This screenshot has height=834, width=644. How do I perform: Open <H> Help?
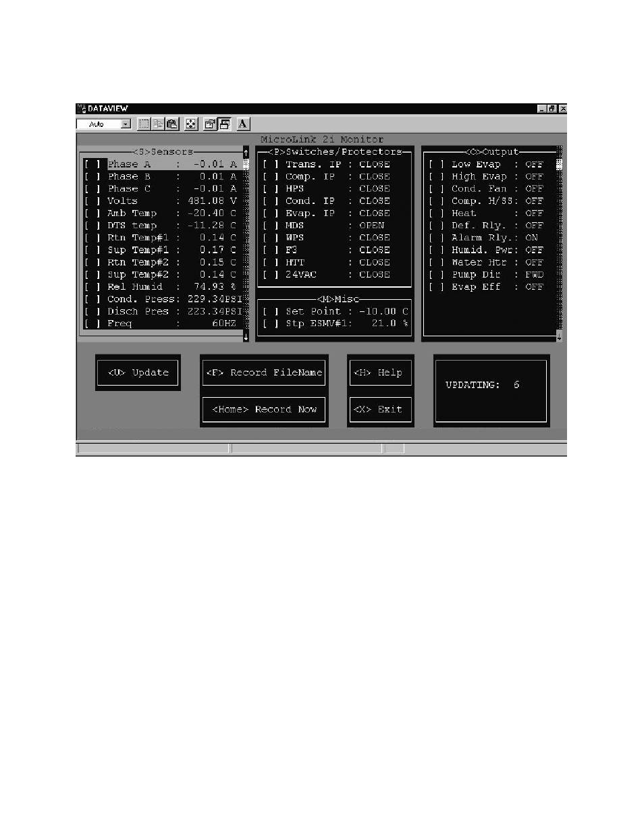coord(380,373)
